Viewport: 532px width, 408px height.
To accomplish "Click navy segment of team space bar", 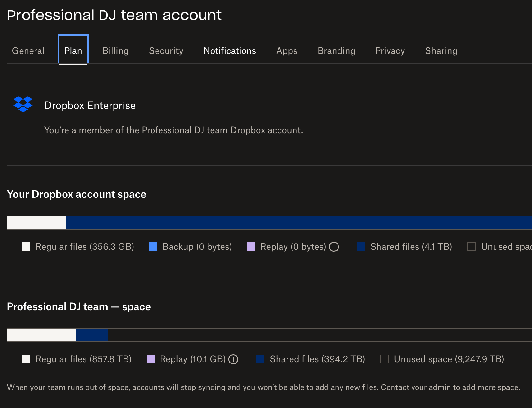I will tap(92, 335).
